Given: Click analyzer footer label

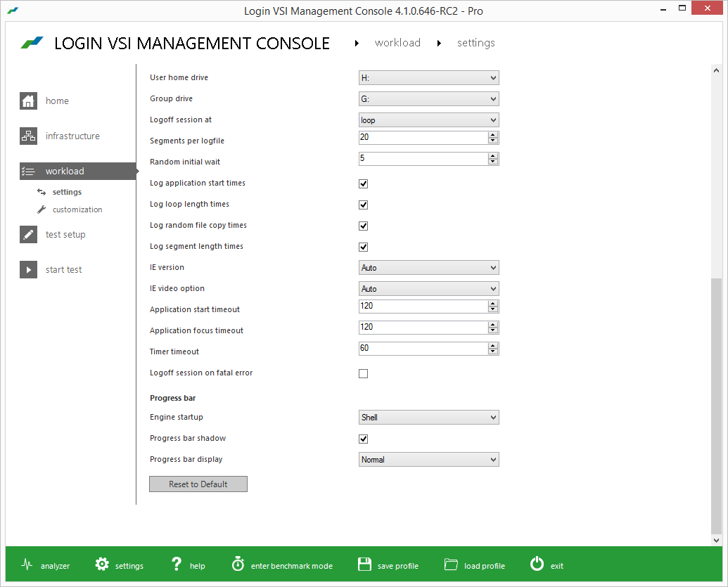Looking at the screenshot, I should click(56, 566).
